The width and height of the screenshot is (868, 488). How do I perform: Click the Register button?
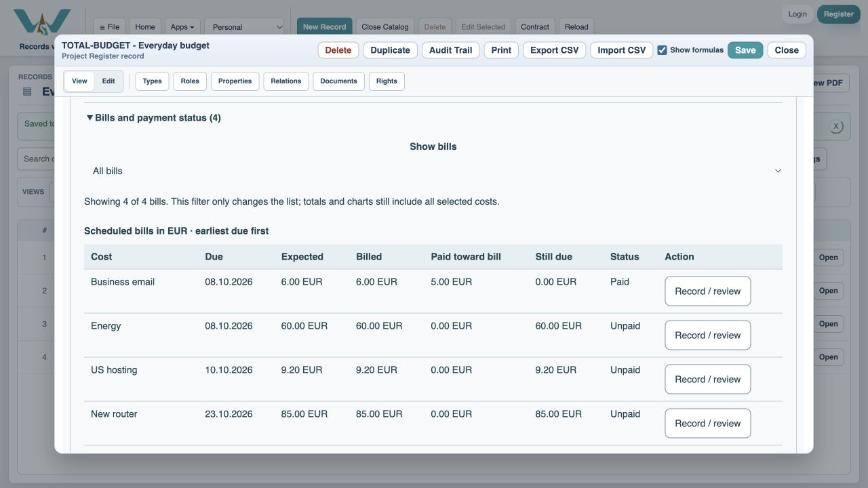[x=839, y=14]
